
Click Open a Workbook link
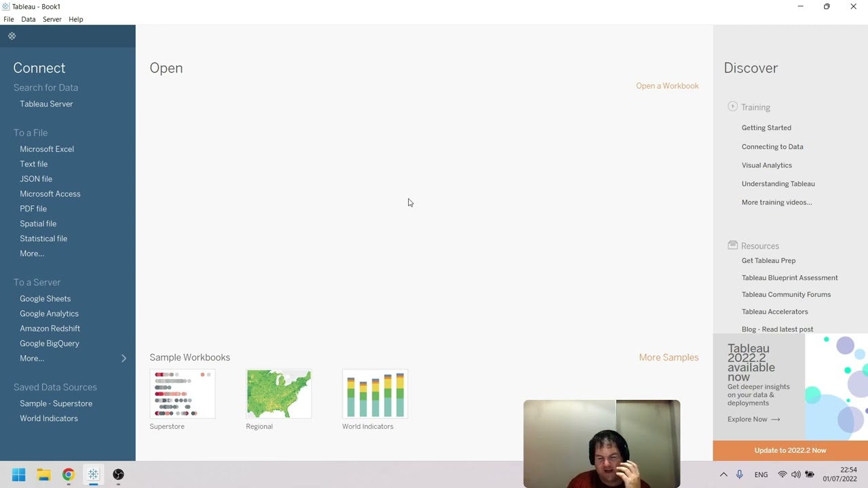(667, 86)
